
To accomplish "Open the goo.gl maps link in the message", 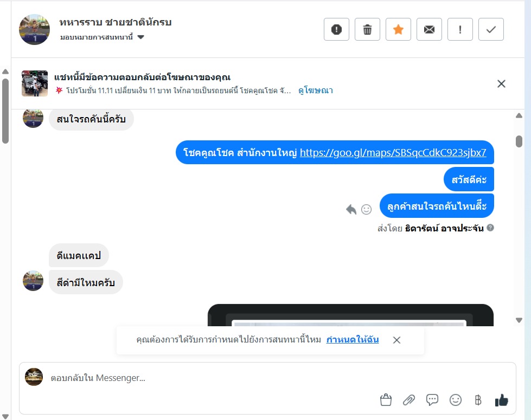I will coord(393,153).
